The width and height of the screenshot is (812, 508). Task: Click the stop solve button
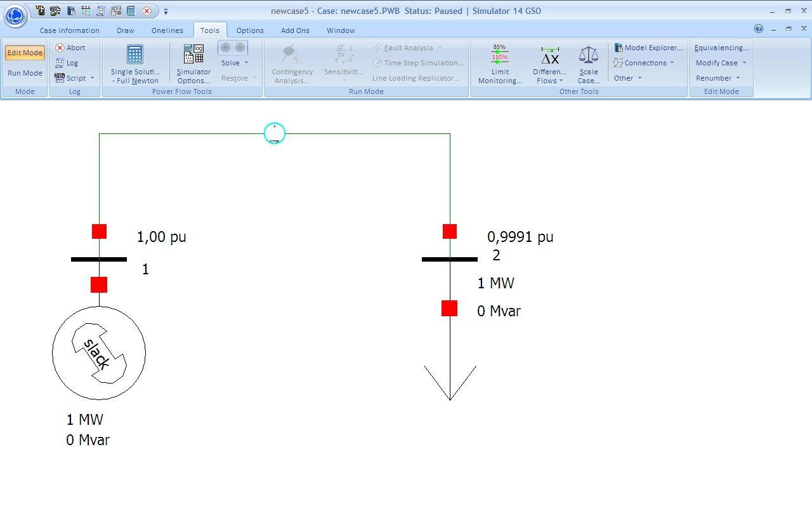point(240,48)
